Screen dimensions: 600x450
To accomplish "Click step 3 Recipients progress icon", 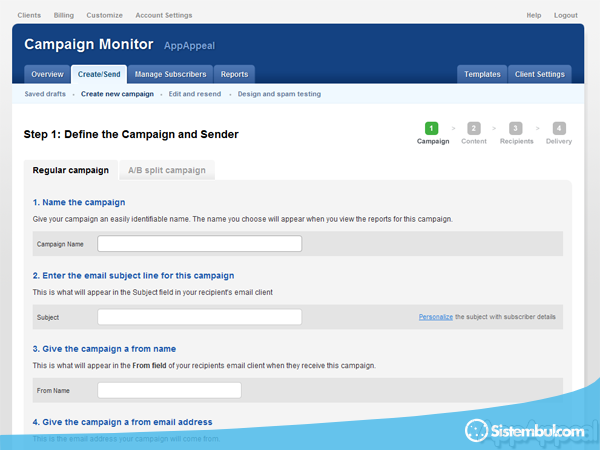I will point(515,128).
